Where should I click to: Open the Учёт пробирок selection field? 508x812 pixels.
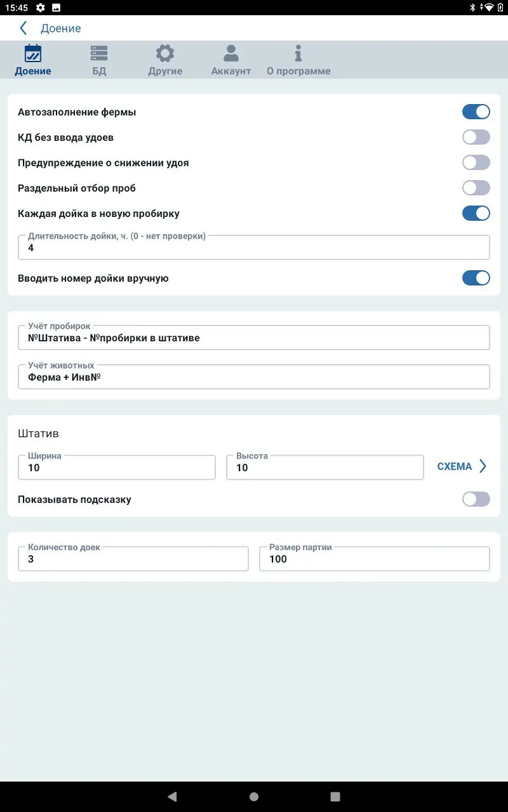[x=254, y=337]
